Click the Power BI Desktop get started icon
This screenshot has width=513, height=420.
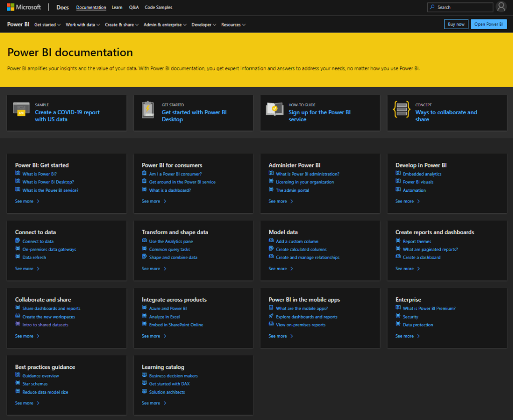click(x=148, y=109)
